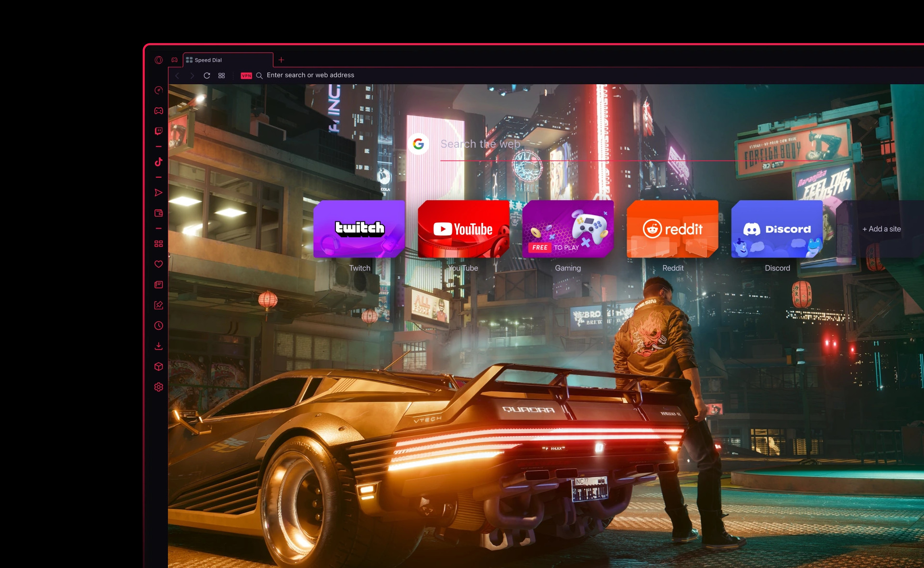Screen dimensions: 924x568
Task: Open Twitch panel in sidebar
Action: (x=159, y=131)
